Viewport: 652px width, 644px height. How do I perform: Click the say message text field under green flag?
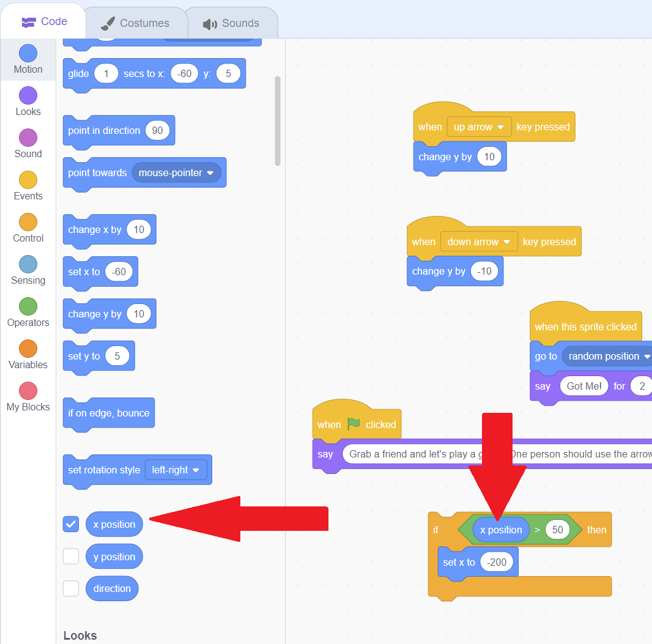coord(497,454)
